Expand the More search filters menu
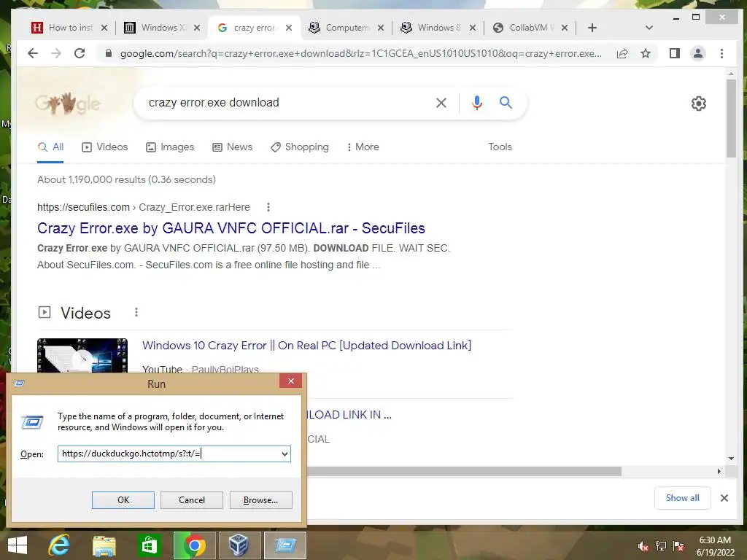 (363, 147)
